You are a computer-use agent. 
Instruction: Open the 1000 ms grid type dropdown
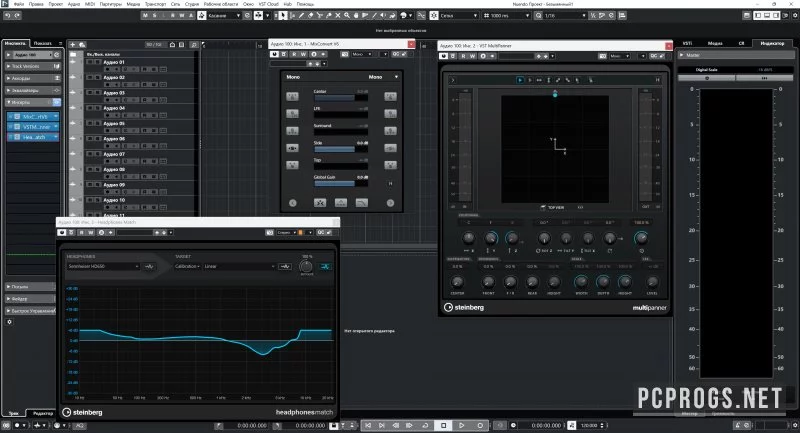click(507, 15)
